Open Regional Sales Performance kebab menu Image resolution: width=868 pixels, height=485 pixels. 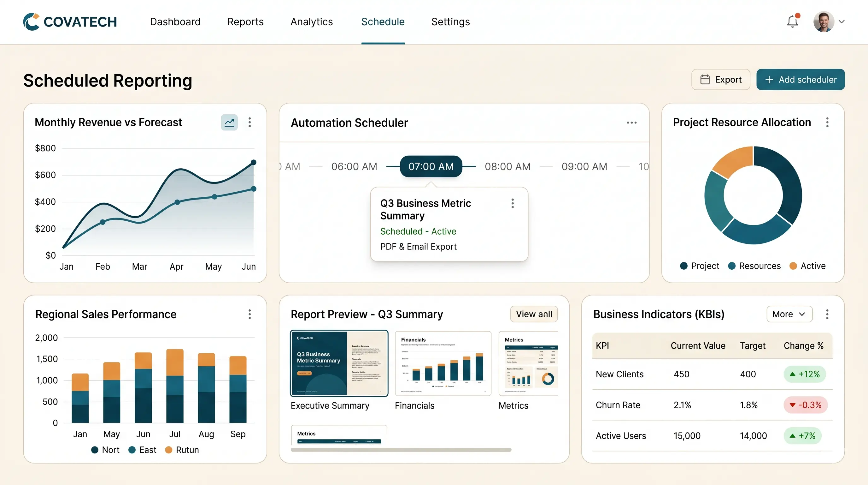[250, 314]
